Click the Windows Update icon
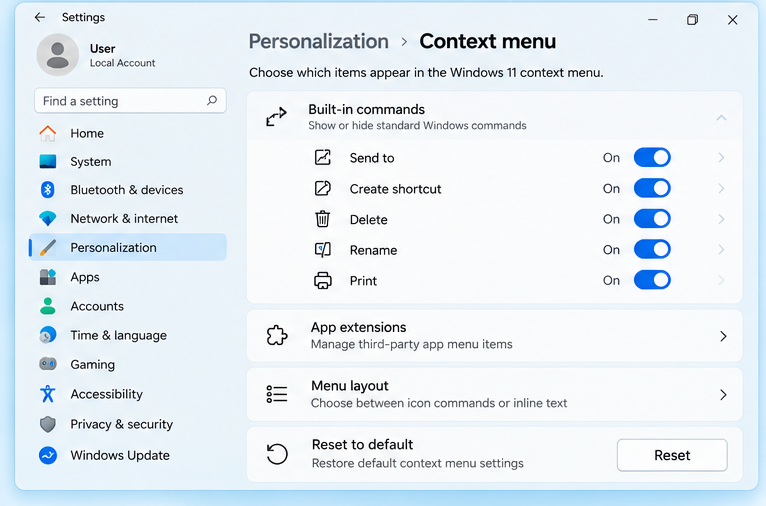Viewport: 766px width, 506px height. 48,455
